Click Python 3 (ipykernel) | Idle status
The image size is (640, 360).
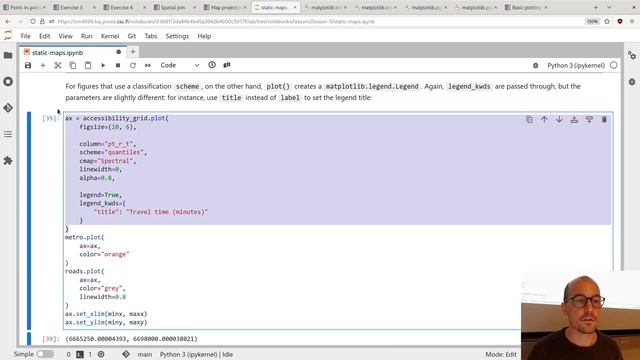pyautogui.click(x=196, y=354)
